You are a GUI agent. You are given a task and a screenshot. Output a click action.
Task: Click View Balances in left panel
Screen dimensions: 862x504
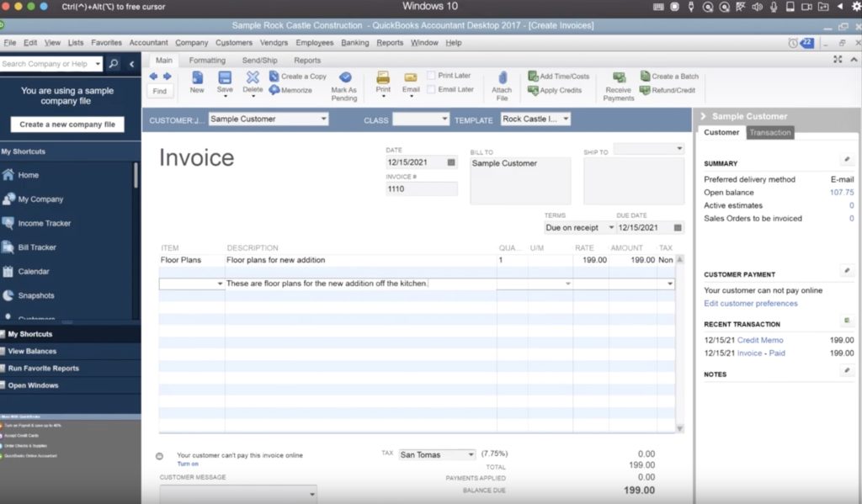[32, 351]
